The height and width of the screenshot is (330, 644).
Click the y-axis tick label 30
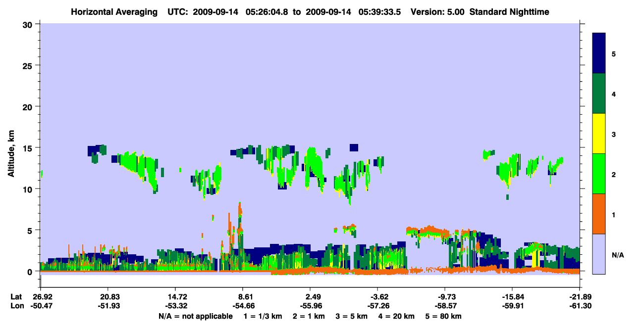pyautogui.click(x=28, y=24)
